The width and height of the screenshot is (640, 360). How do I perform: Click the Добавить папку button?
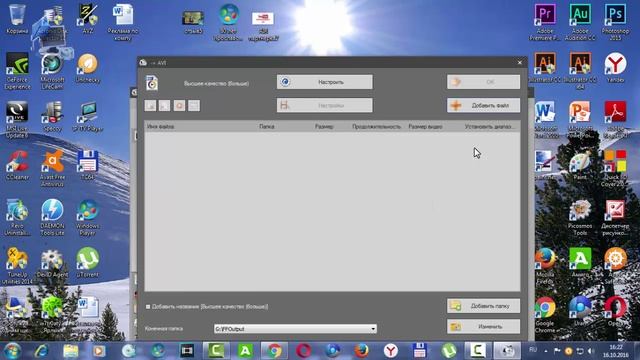click(x=483, y=306)
